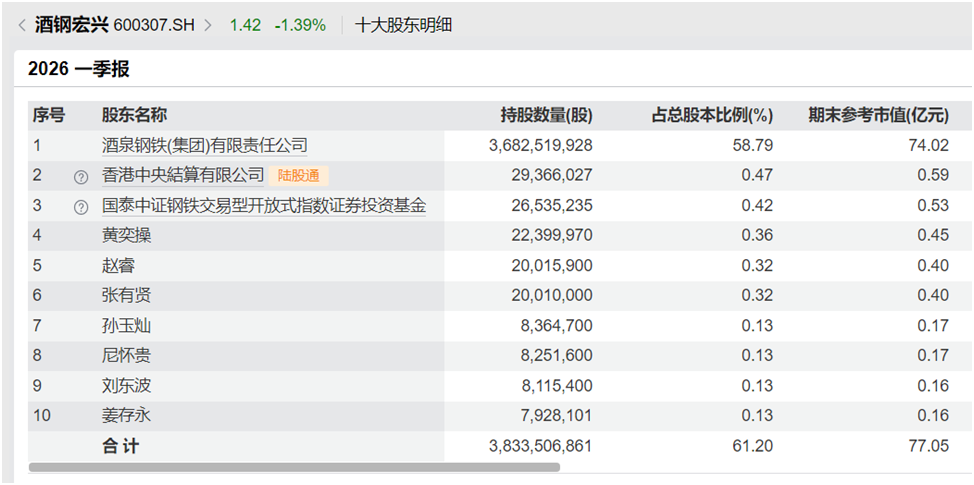Click the 合计 total row label

coord(121,446)
